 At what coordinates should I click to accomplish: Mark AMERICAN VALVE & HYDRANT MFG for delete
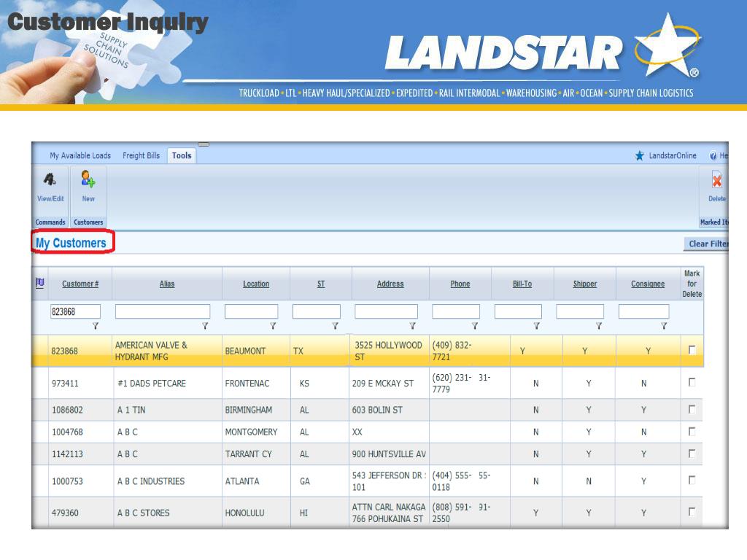pos(692,350)
